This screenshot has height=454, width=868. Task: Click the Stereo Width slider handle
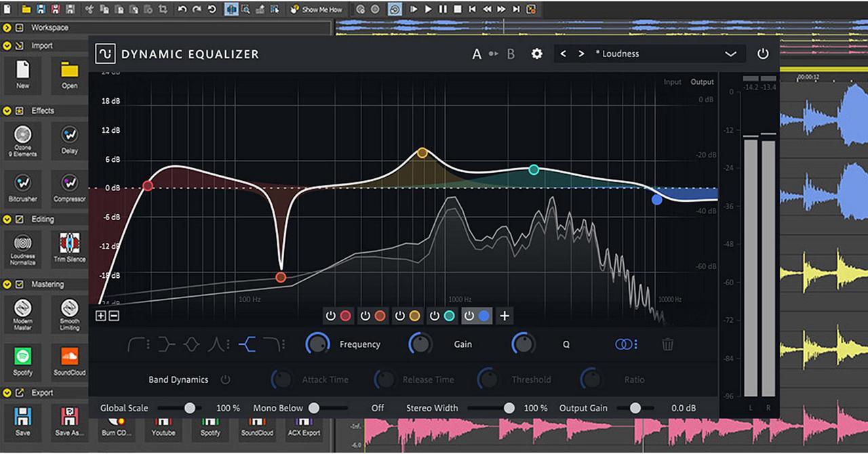click(x=509, y=408)
